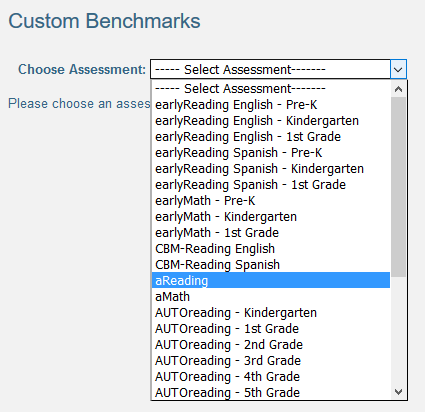Select earlyReading English - Kindergarten option
This screenshot has width=425, height=412.
point(271,121)
